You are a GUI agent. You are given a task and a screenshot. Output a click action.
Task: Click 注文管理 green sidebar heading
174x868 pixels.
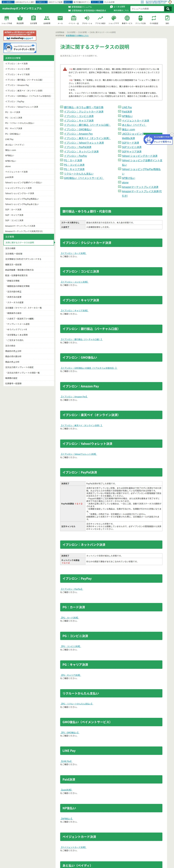click(x=29, y=237)
